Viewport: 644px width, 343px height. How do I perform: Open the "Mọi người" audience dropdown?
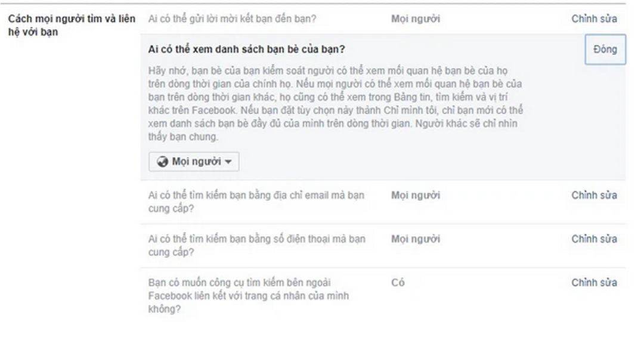point(194,162)
